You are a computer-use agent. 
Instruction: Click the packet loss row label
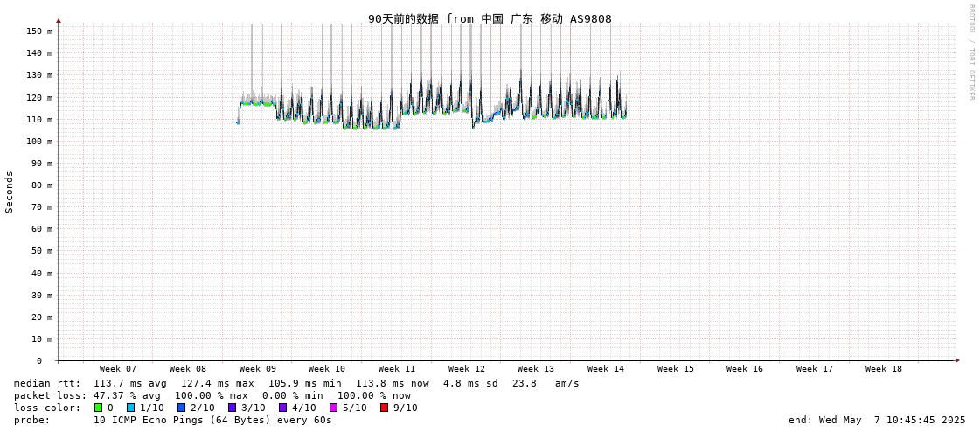pos(50,396)
